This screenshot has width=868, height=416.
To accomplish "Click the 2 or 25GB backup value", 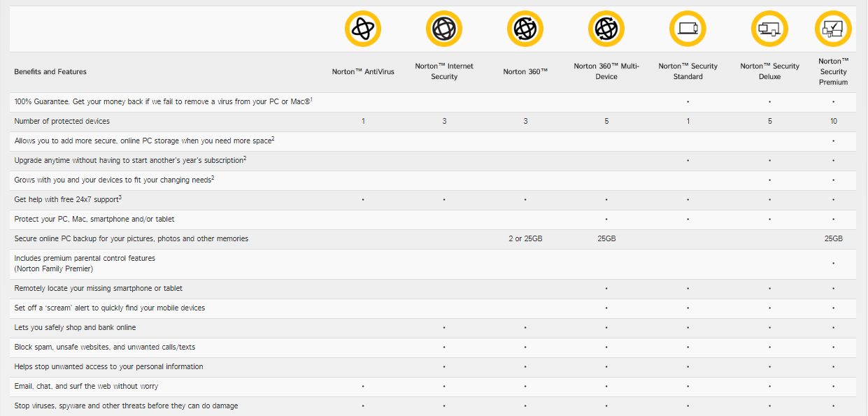I will click(x=525, y=239).
